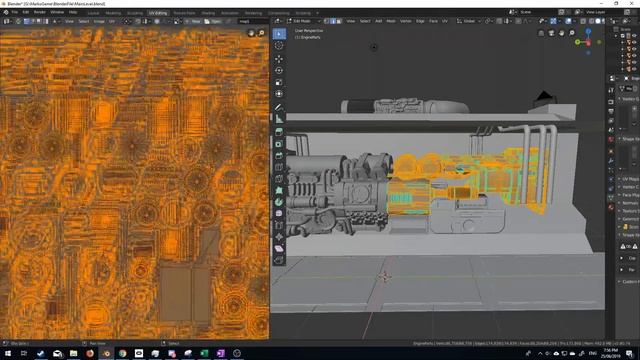Switch to wireframe viewport shading

pyautogui.click(x=591, y=21)
